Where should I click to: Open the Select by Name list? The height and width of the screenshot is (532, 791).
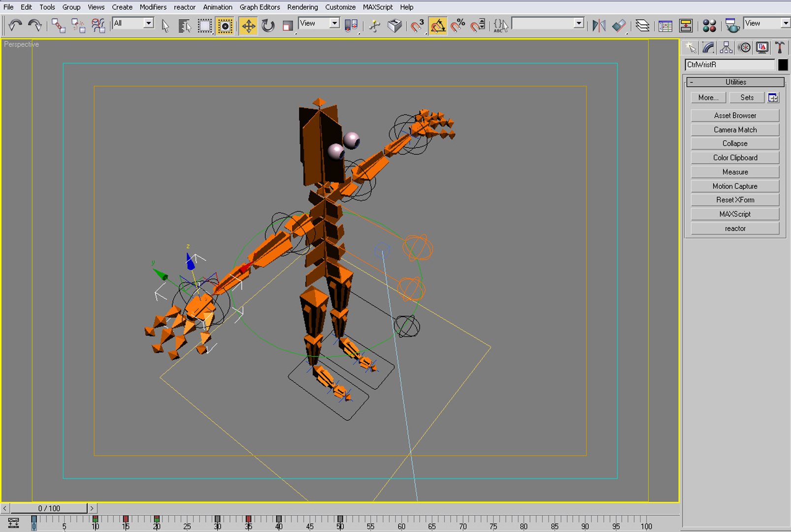click(x=185, y=25)
